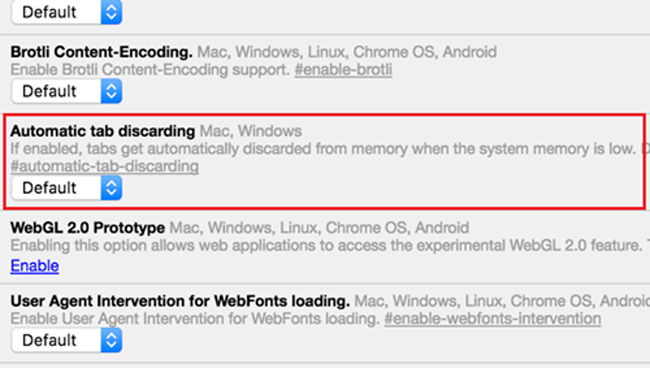This screenshot has width=650, height=368.
Task: Click blue stepper arrows of topmost Default selector
Action: click(x=111, y=12)
